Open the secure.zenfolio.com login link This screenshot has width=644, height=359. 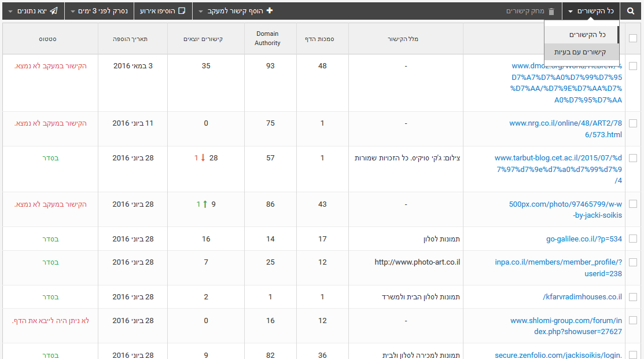click(558, 355)
